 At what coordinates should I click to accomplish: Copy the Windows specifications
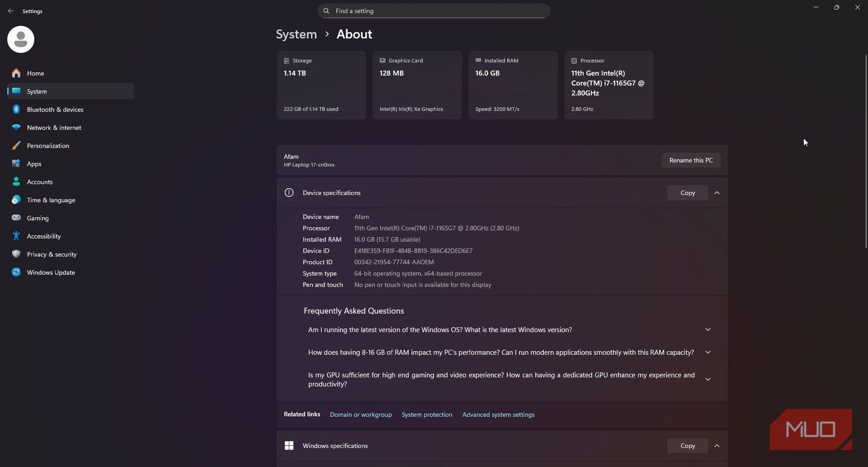point(688,446)
